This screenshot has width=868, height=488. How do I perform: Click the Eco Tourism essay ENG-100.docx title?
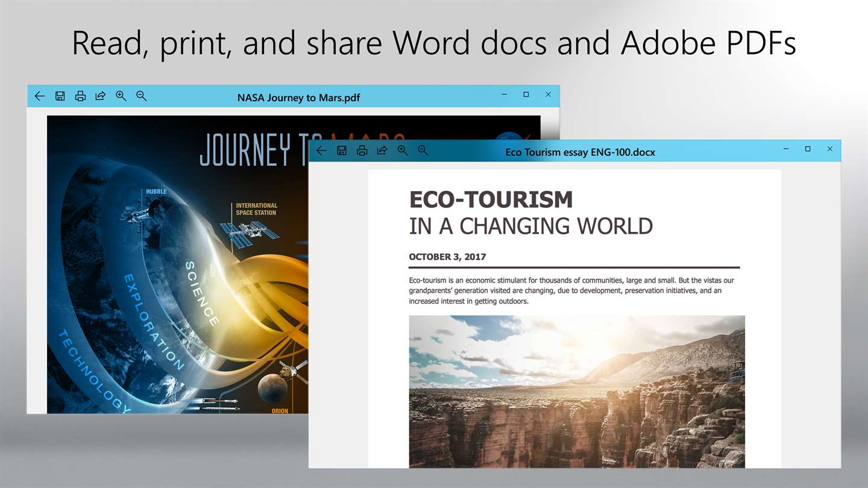580,152
